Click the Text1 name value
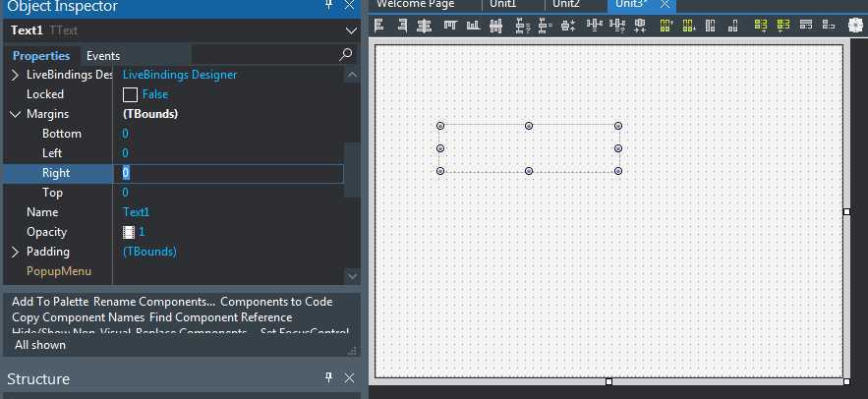868x399 pixels. (x=136, y=212)
